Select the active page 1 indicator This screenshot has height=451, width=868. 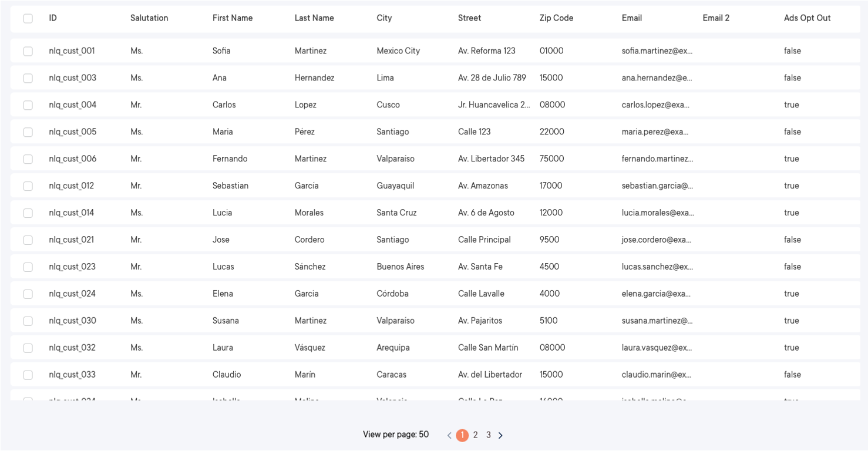[x=462, y=435]
